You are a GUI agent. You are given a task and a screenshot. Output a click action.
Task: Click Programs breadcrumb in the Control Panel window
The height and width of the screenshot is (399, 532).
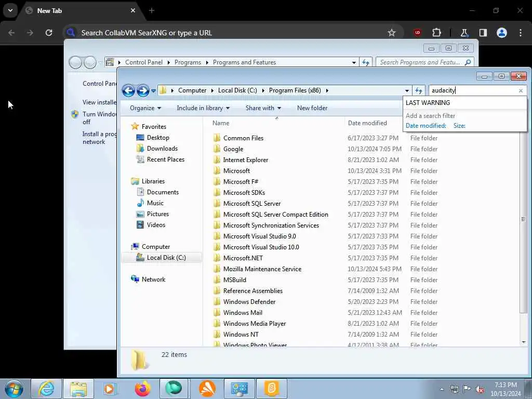click(188, 62)
